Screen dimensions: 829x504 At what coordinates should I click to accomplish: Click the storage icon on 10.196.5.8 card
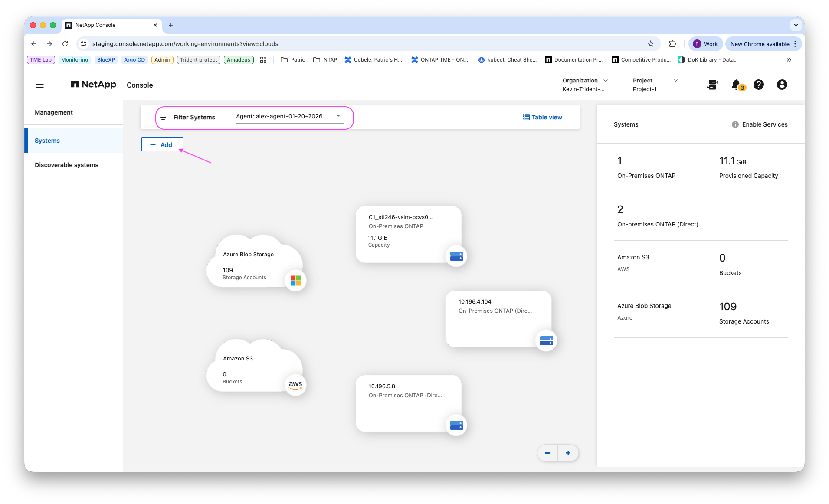456,425
